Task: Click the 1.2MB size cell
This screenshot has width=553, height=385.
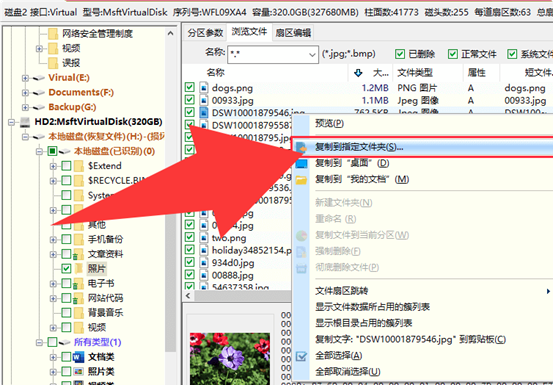Action: click(375, 88)
